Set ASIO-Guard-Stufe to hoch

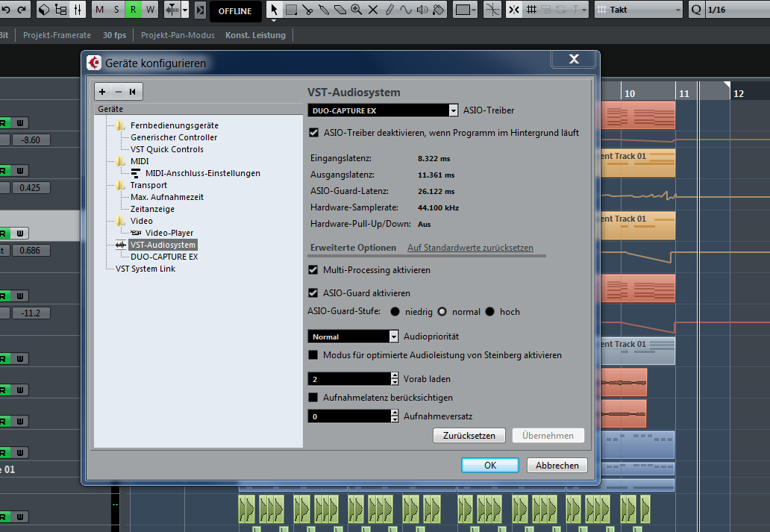(x=490, y=312)
